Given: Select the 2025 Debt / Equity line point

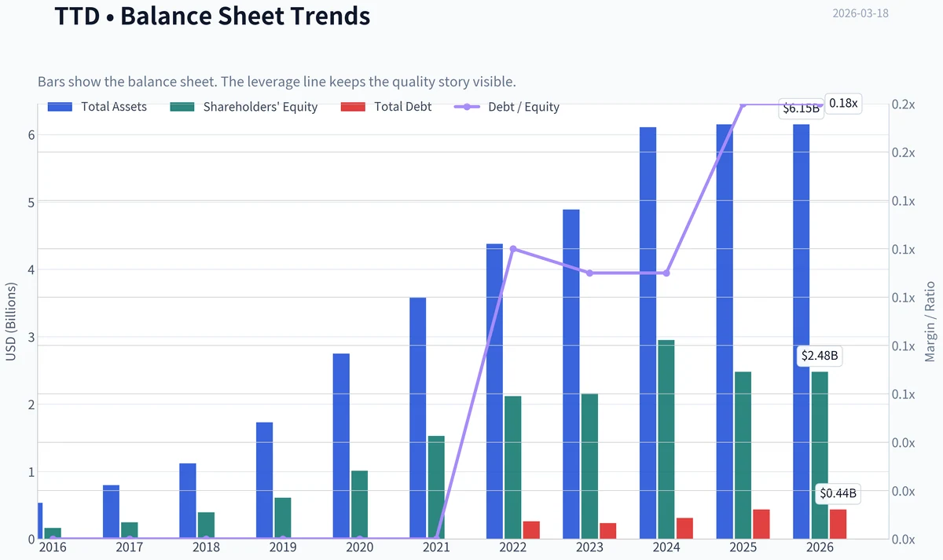Looking at the screenshot, I should point(743,104).
